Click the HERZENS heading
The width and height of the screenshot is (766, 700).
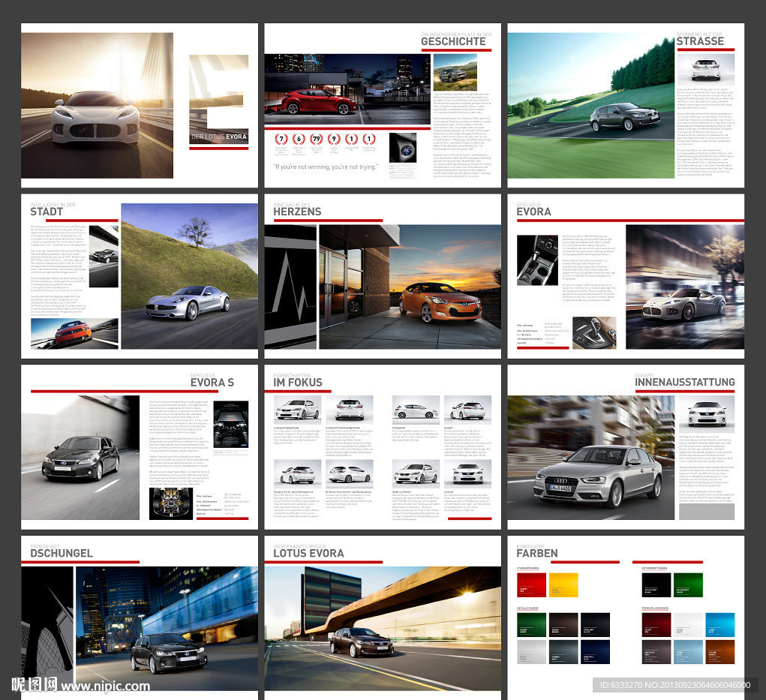tap(297, 212)
